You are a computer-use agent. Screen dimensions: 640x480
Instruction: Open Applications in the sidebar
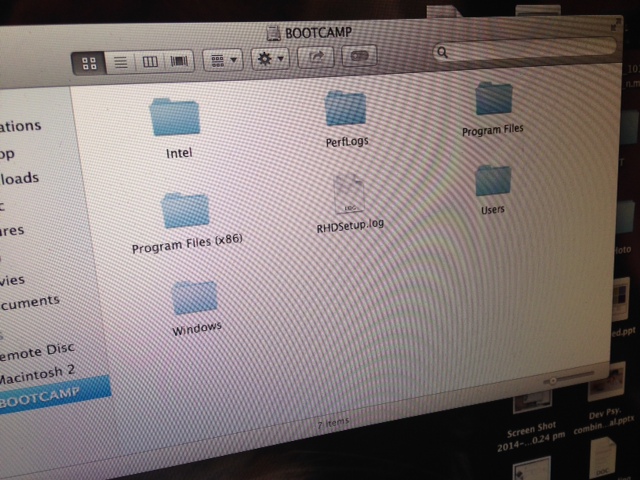coord(20,127)
